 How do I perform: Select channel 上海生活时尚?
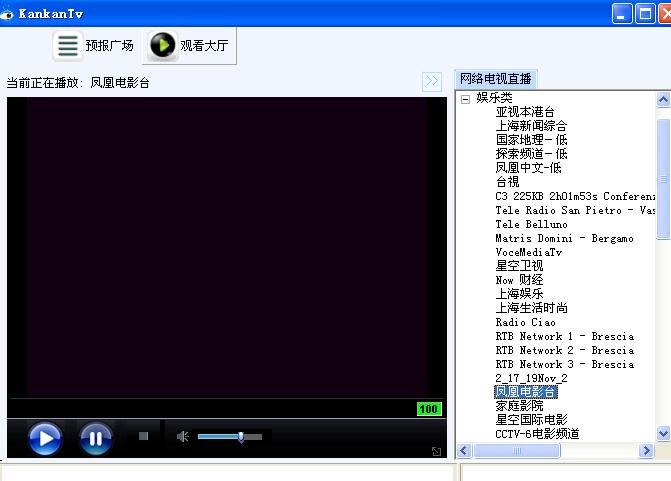pos(531,308)
